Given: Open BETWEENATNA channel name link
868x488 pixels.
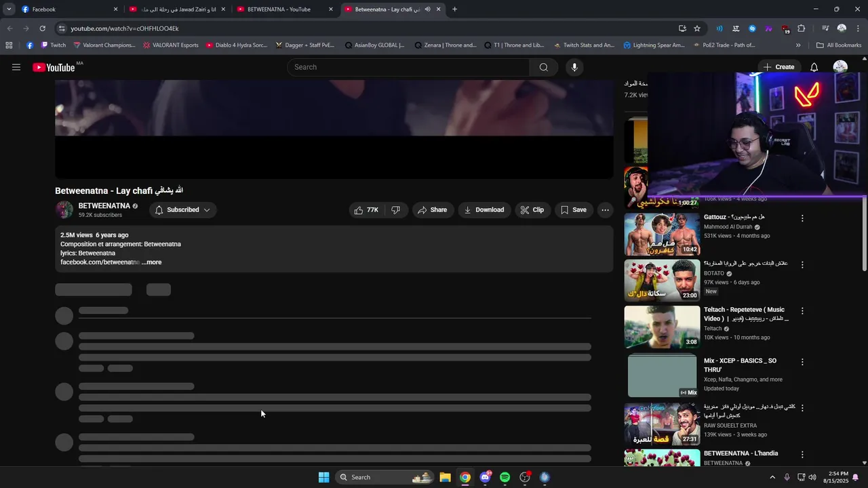Looking at the screenshot, I should 104,206.
